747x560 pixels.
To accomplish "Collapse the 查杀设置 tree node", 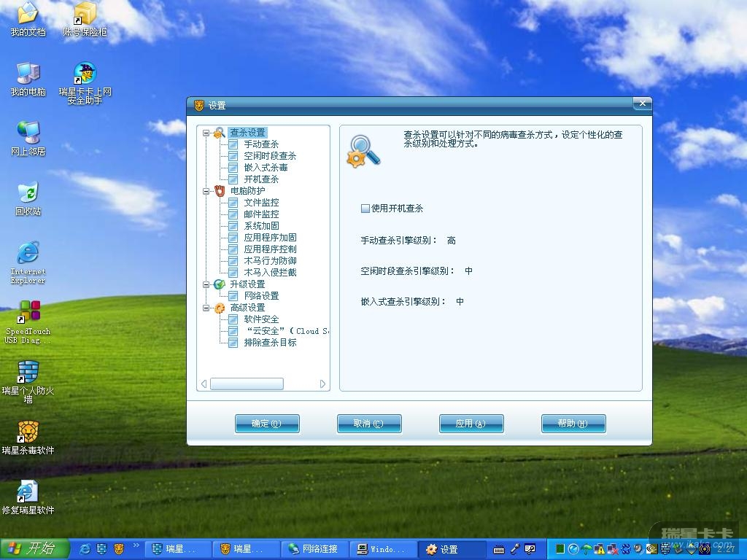I will click(206, 133).
